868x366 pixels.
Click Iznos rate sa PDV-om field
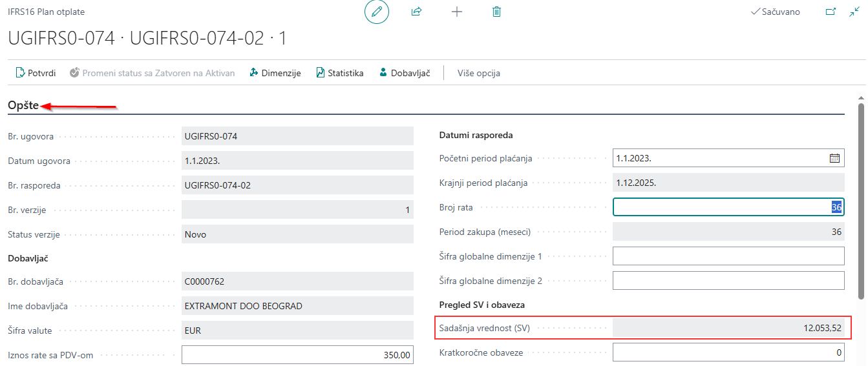297,355
